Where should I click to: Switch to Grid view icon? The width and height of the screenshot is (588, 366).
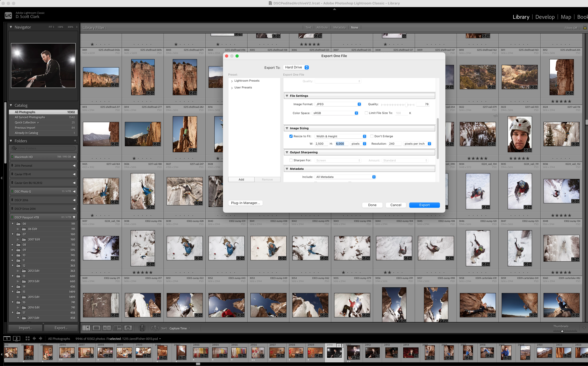[x=86, y=328]
